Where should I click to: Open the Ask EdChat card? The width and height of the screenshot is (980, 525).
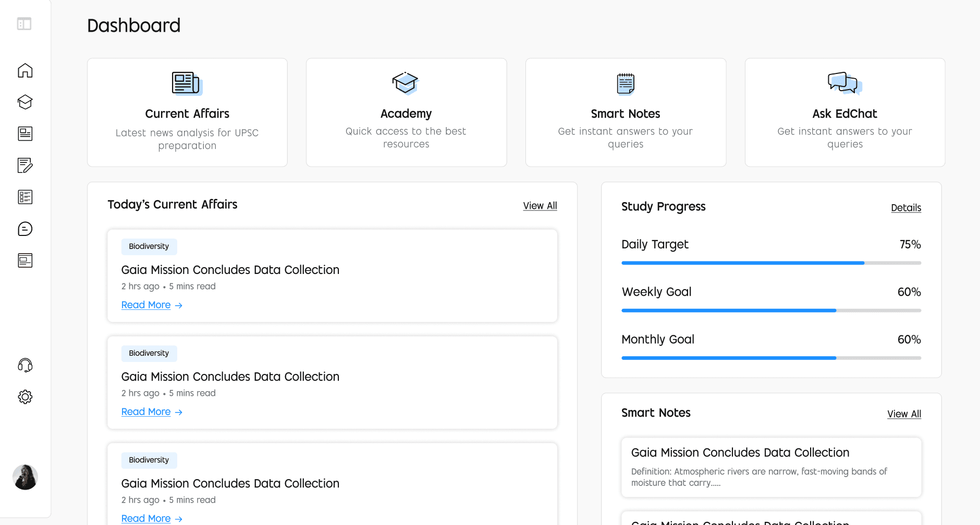click(x=844, y=113)
